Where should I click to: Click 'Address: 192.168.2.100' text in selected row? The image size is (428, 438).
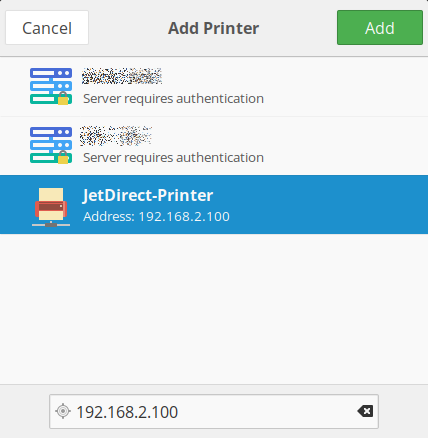[156, 217]
